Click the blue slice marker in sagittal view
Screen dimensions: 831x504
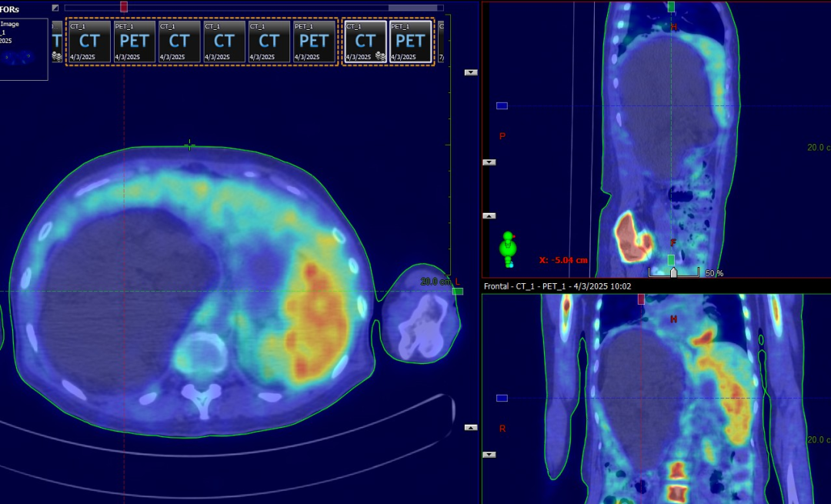(502, 105)
